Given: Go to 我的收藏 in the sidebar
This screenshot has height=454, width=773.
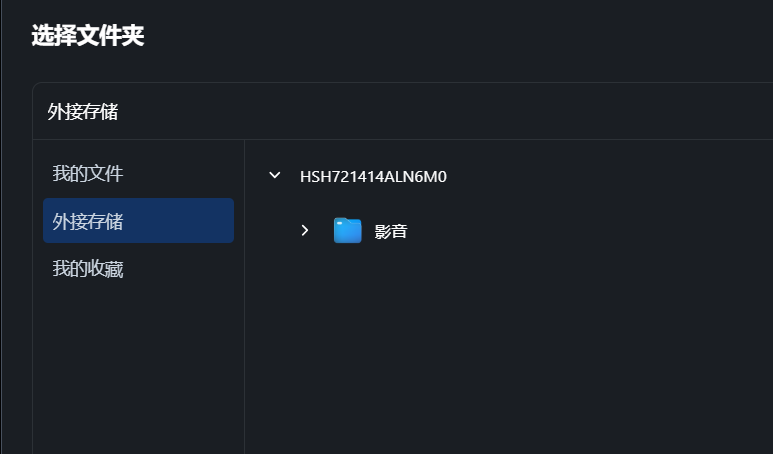Looking at the screenshot, I should tap(88, 268).
